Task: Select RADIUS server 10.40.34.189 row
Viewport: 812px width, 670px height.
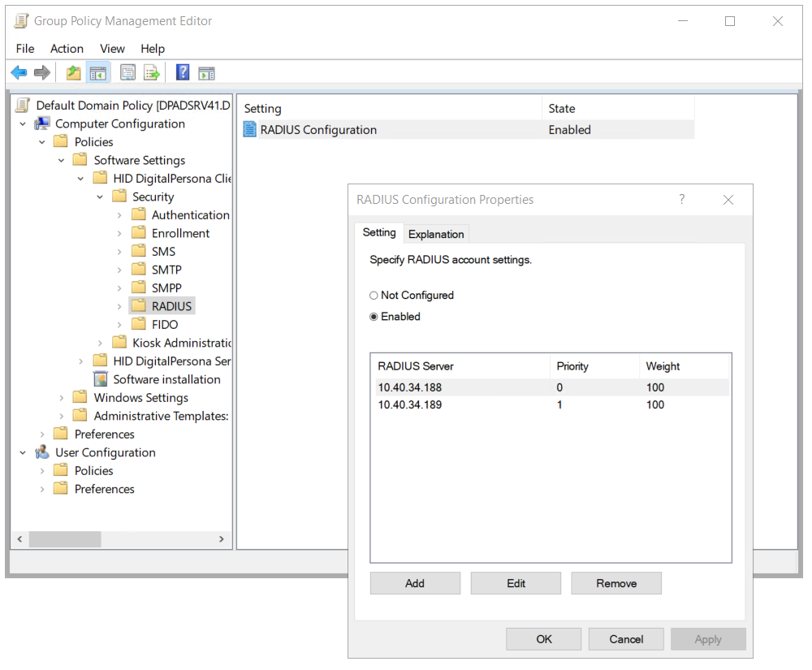Action: pyautogui.click(x=410, y=404)
